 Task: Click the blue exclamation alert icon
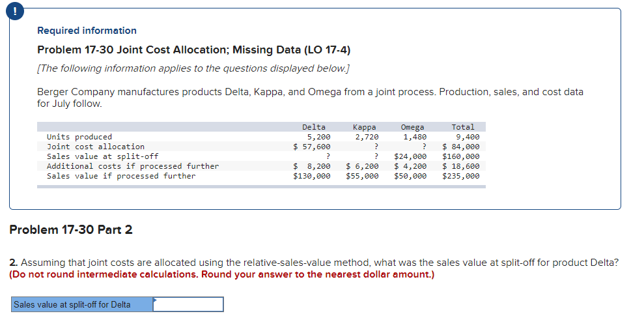pos(15,12)
